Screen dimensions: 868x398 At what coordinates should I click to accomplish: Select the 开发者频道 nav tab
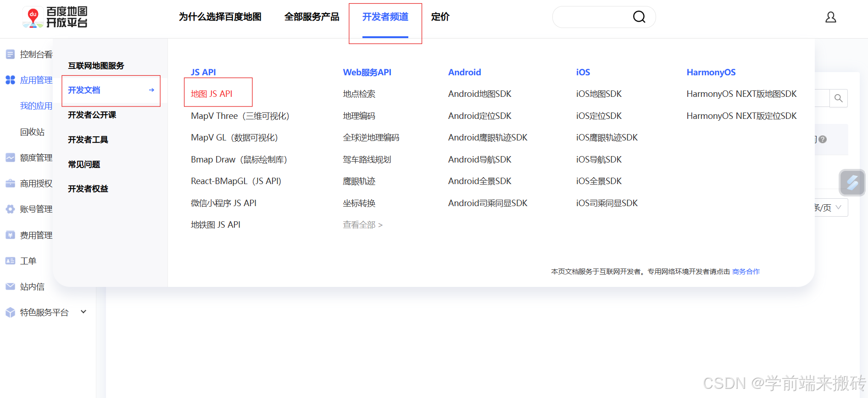pos(385,17)
